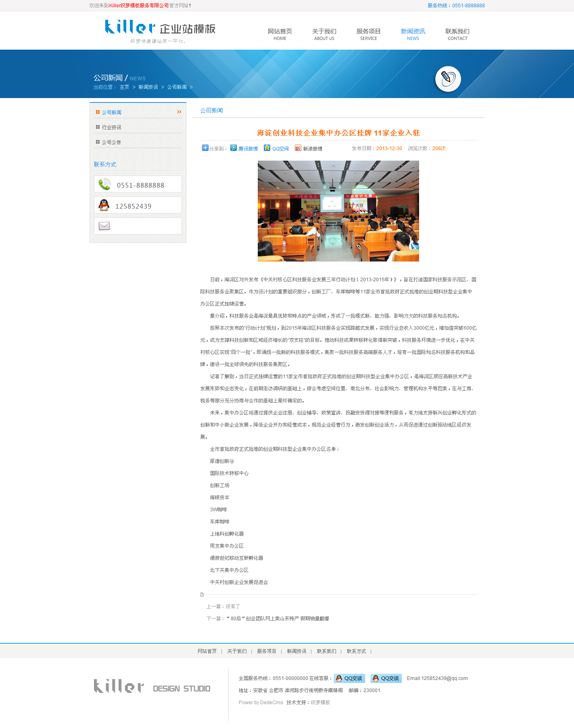Share article to Tencent Weibo
This screenshot has width=574, height=728.
click(x=244, y=149)
